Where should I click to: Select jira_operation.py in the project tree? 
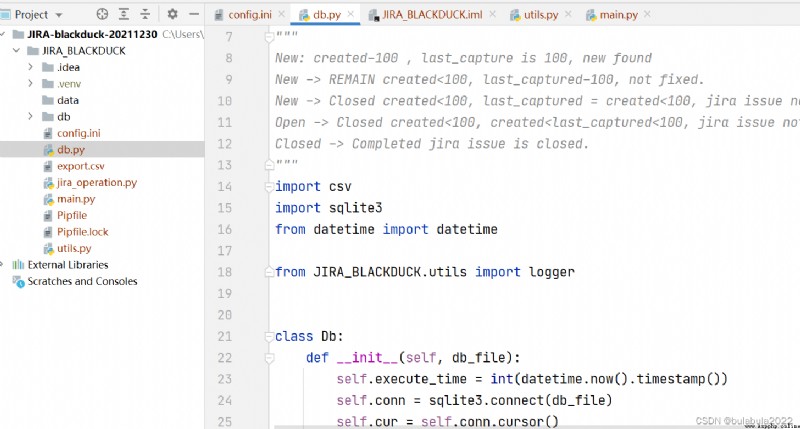97,182
